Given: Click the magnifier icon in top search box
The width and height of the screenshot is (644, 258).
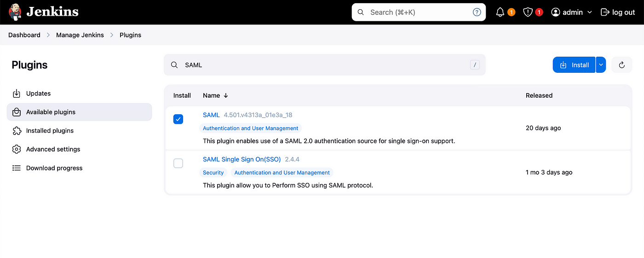Looking at the screenshot, I should 361,12.
